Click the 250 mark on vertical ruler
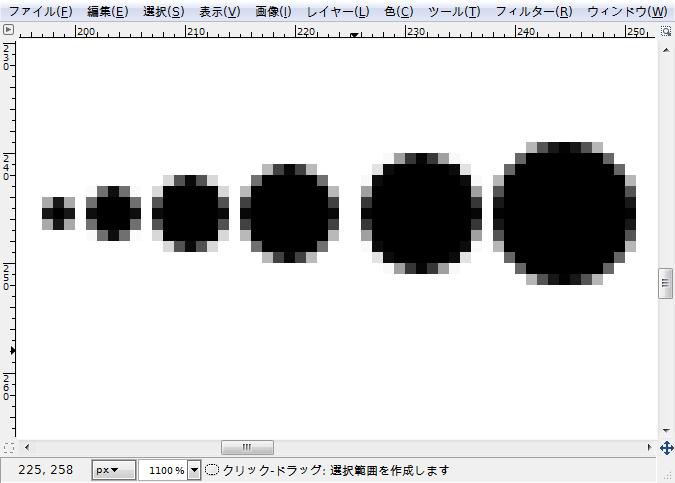Image resolution: width=675 pixels, height=483 pixels. [6, 277]
